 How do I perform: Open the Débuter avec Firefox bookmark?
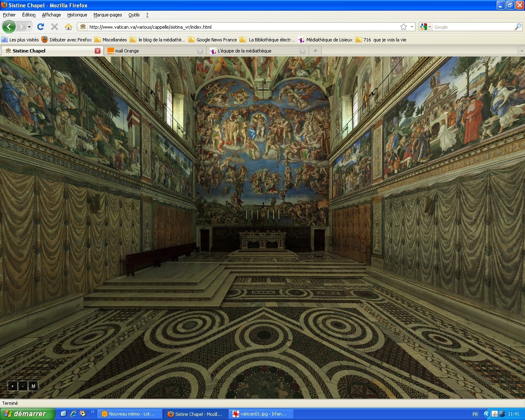coord(66,40)
